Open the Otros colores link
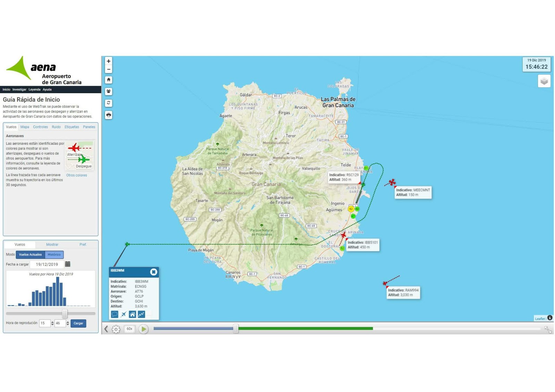555x392 pixels. point(77,175)
